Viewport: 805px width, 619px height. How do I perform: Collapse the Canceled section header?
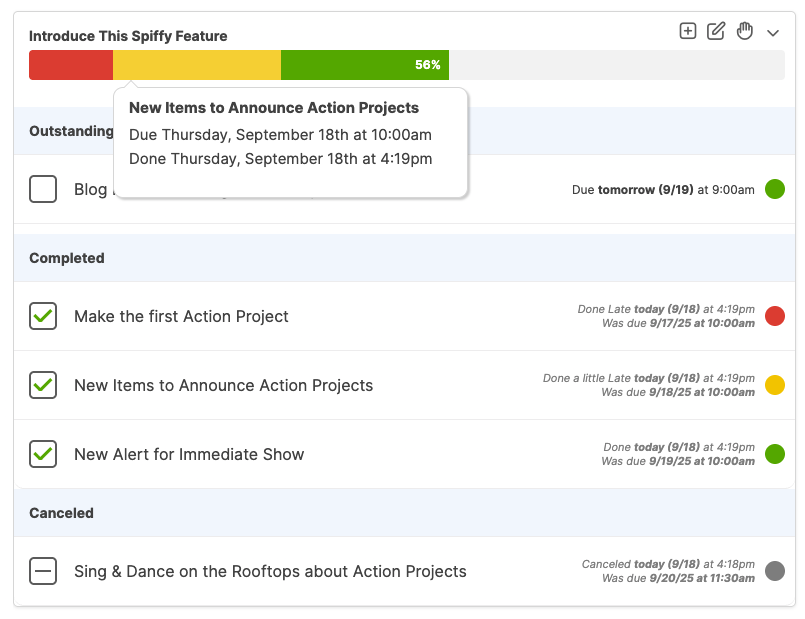click(x=61, y=513)
